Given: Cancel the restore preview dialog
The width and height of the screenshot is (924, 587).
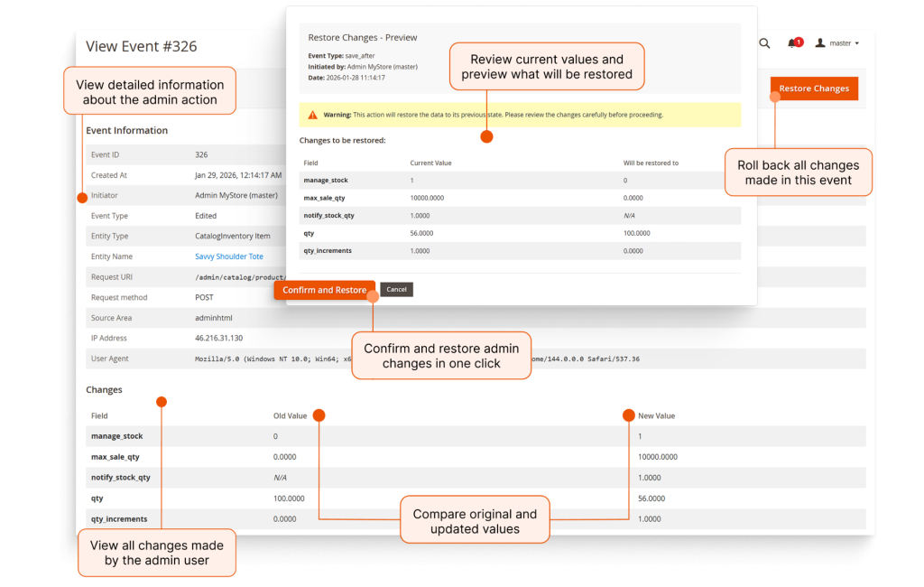Looking at the screenshot, I should [x=397, y=290].
